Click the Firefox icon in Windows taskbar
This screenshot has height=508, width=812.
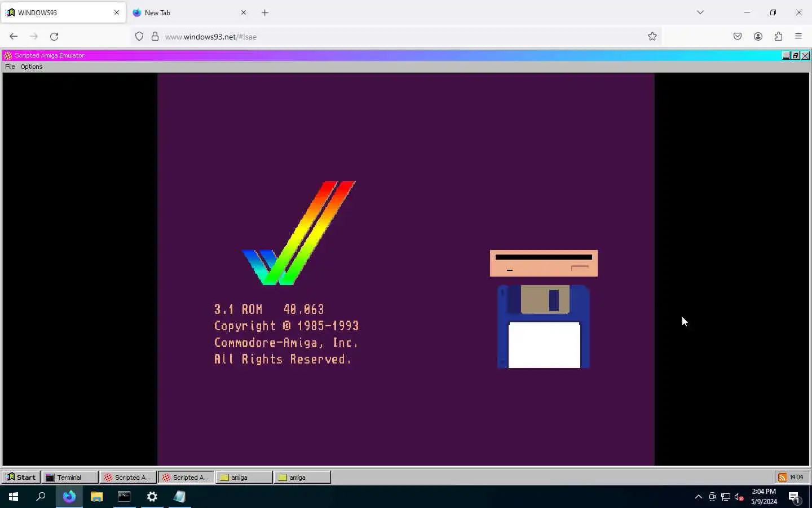tap(69, 497)
